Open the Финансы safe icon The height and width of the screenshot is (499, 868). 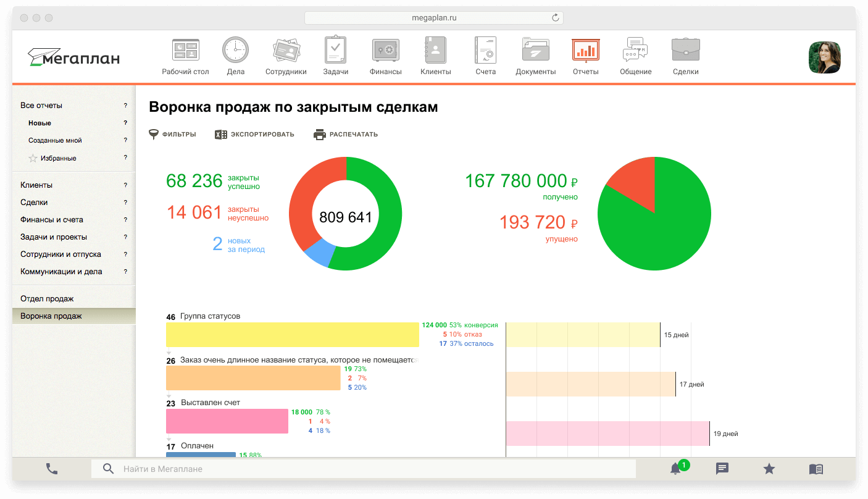tap(386, 51)
